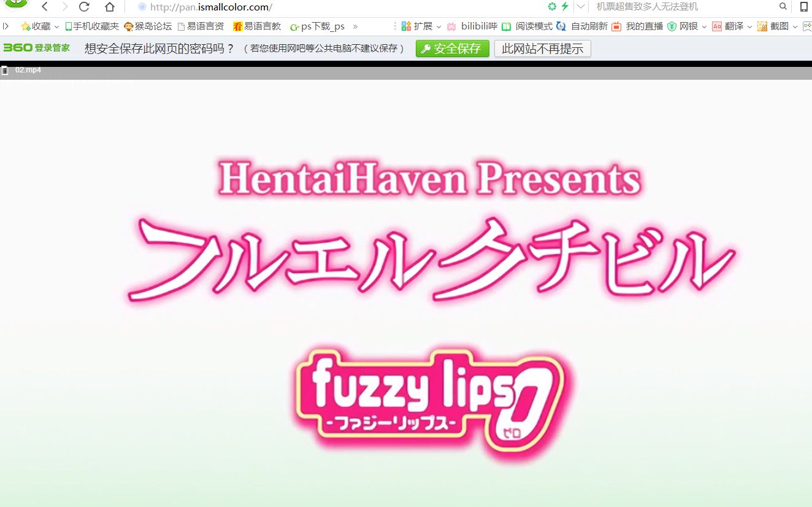Viewport: 812px width, 507px height.
Task: Enable 阅读模式 reading mode
Action: [x=527, y=26]
